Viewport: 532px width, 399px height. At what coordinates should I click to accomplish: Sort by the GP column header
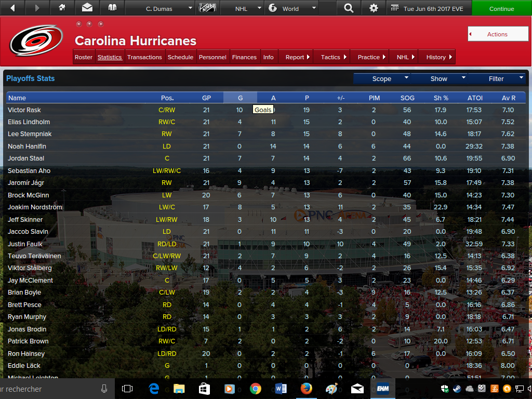206,98
